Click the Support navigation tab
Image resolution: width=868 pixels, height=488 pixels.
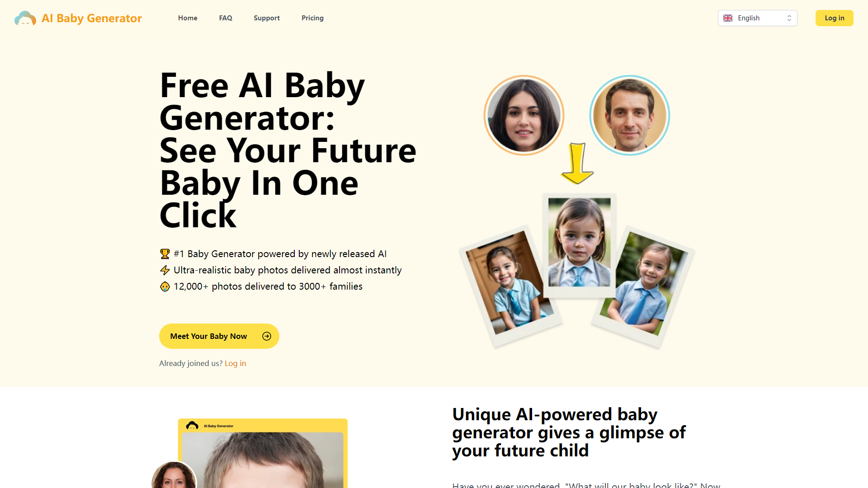point(266,17)
